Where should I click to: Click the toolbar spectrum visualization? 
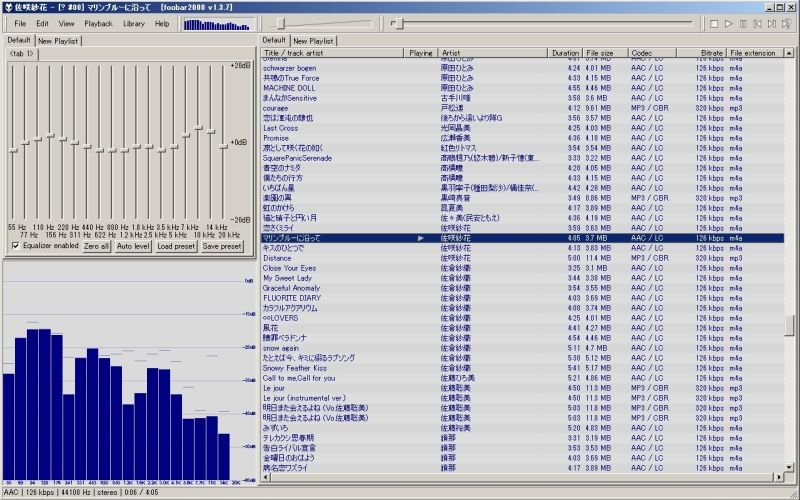point(218,25)
